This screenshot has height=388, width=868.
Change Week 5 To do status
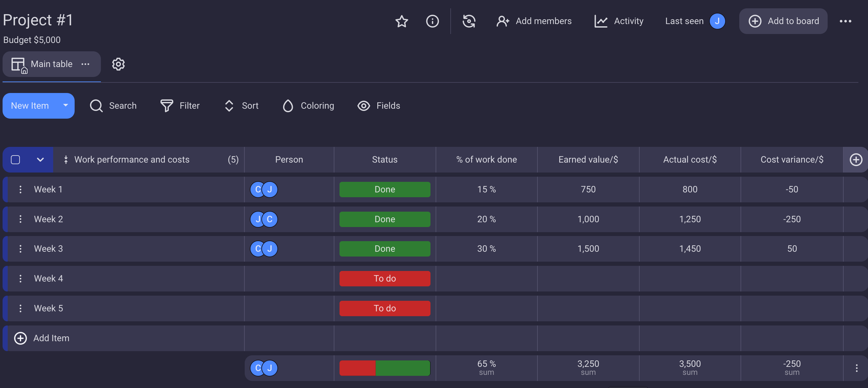tap(384, 308)
